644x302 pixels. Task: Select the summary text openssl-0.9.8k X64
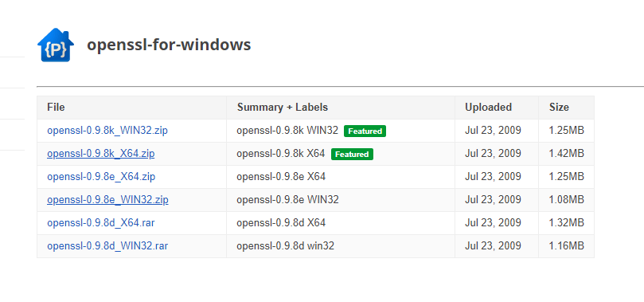[x=280, y=154]
